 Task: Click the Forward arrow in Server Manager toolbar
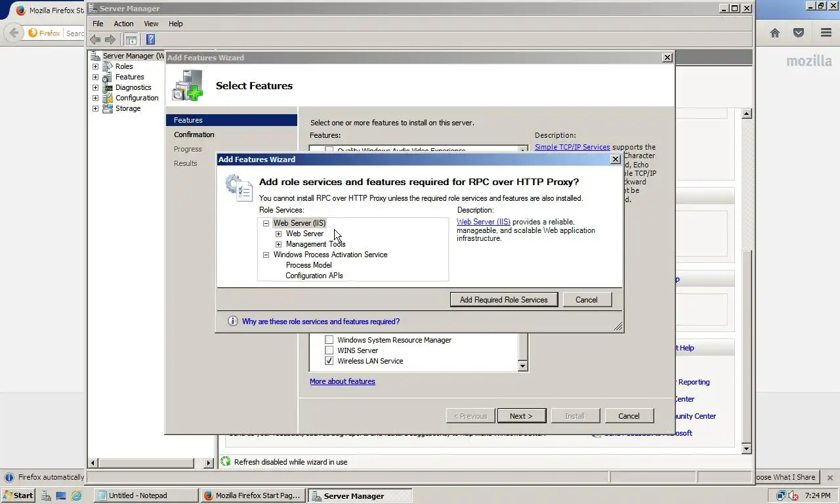pyautogui.click(x=110, y=39)
